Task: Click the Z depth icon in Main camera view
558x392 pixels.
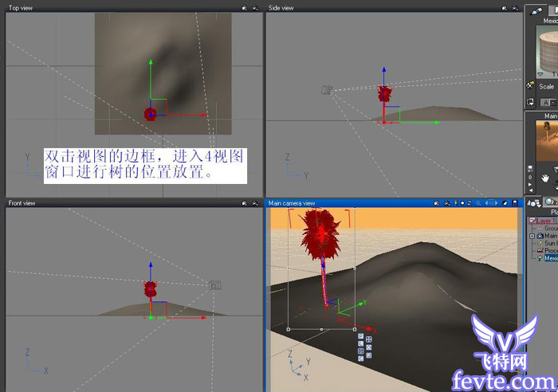Action: 469,202
